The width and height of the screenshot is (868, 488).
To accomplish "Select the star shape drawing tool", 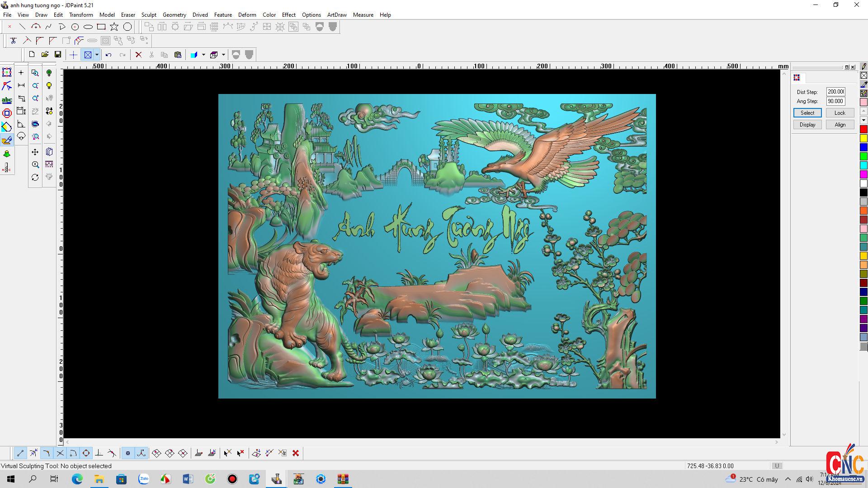I will coord(114,27).
